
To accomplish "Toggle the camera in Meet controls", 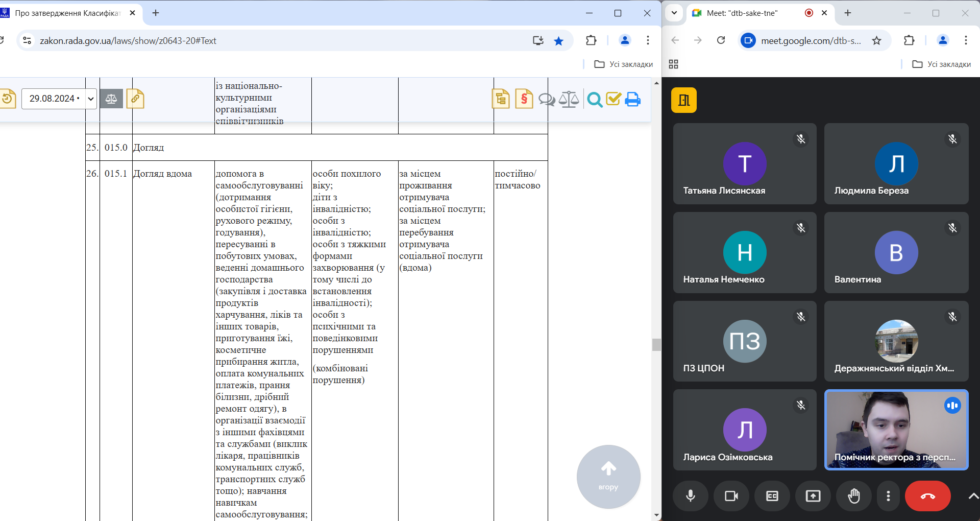I will click(731, 496).
